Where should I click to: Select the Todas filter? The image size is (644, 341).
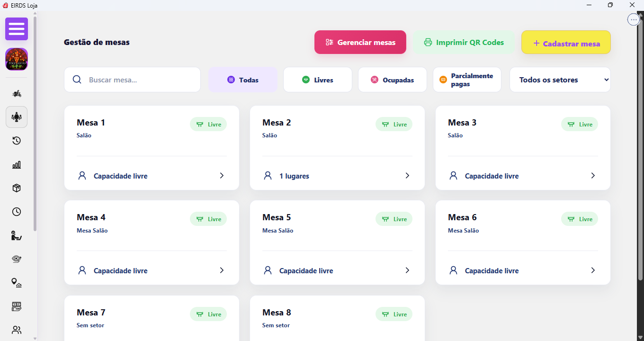(x=243, y=80)
